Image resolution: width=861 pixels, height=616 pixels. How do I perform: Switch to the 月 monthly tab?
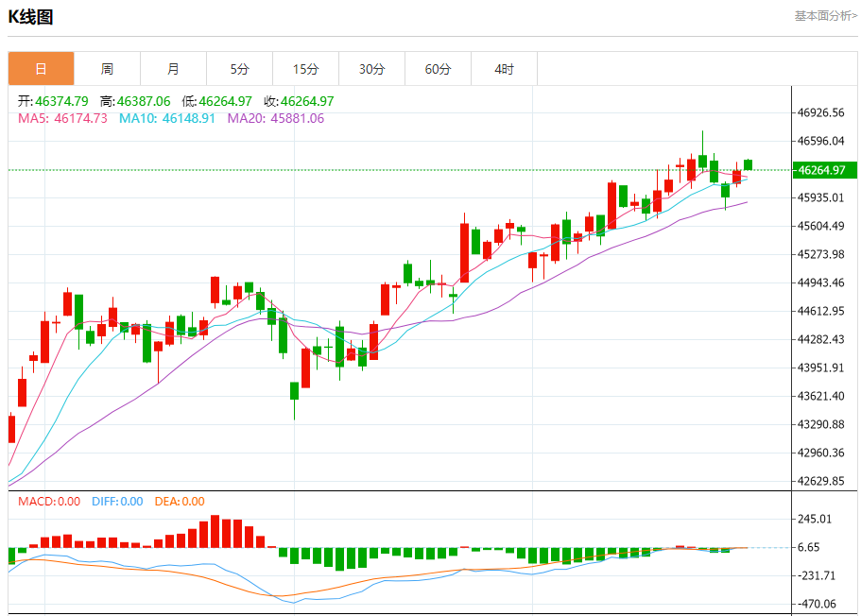click(173, 69)
